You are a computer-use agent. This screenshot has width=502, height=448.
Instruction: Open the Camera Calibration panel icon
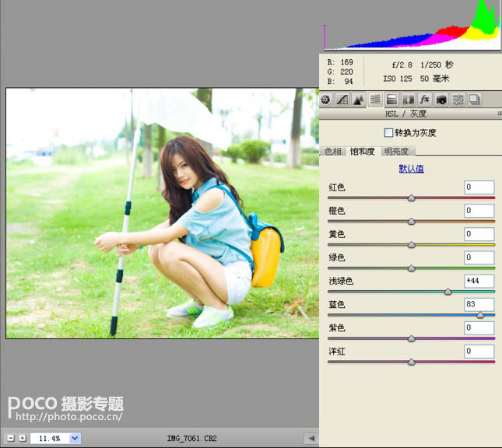click(x=441, y=100)
